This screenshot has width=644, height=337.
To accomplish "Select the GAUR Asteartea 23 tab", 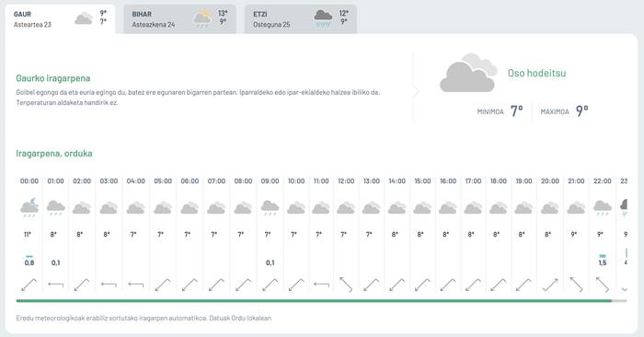I will [x=61, y=19].
